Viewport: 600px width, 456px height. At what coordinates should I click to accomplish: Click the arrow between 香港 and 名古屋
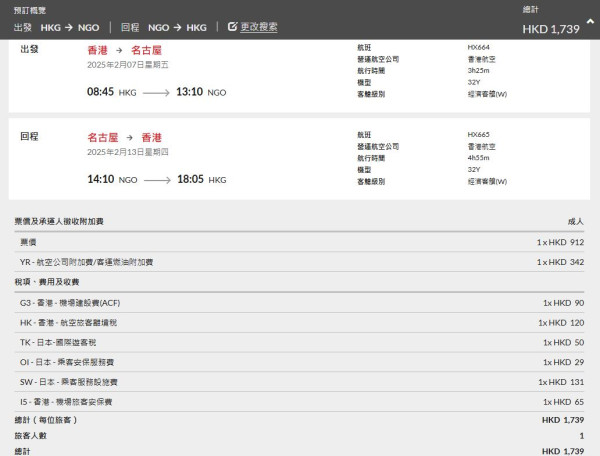[x=120, y=48]
